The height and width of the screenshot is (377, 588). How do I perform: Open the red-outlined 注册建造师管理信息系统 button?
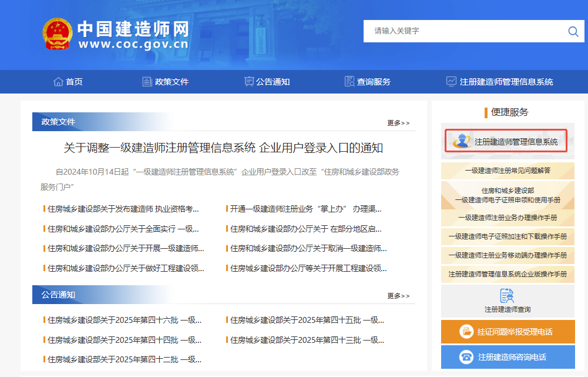(x=506, y=141)
